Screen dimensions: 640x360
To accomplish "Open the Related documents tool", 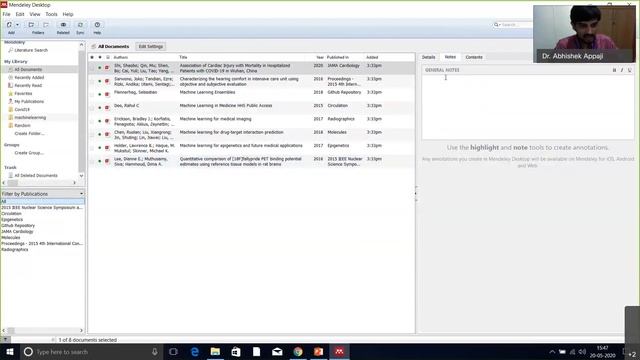I will tap(63, 25).
